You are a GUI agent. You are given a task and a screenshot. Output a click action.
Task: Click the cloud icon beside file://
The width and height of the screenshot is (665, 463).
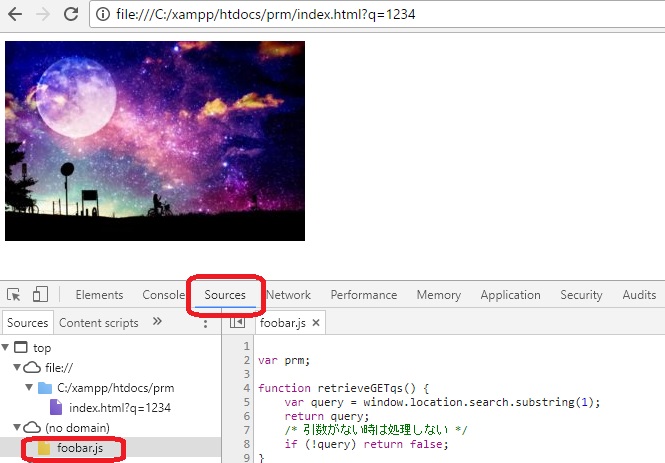click(32, 367)
